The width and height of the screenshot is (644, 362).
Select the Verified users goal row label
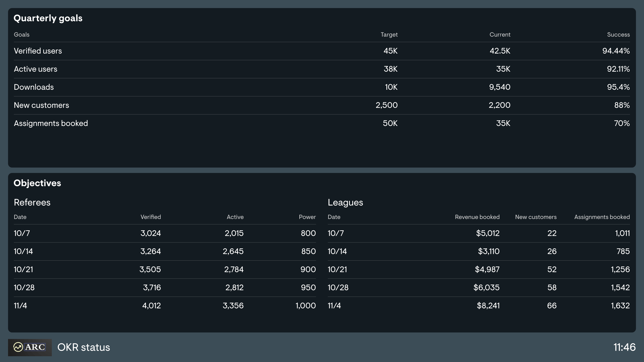tap(38, 51)
